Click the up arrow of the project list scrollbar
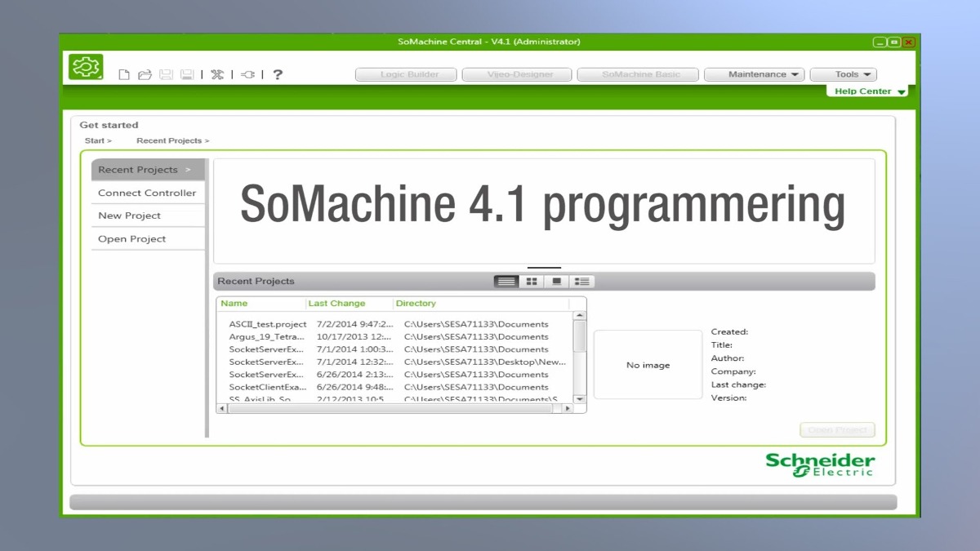Screen dimensions: 980x551 pos(580,316)
